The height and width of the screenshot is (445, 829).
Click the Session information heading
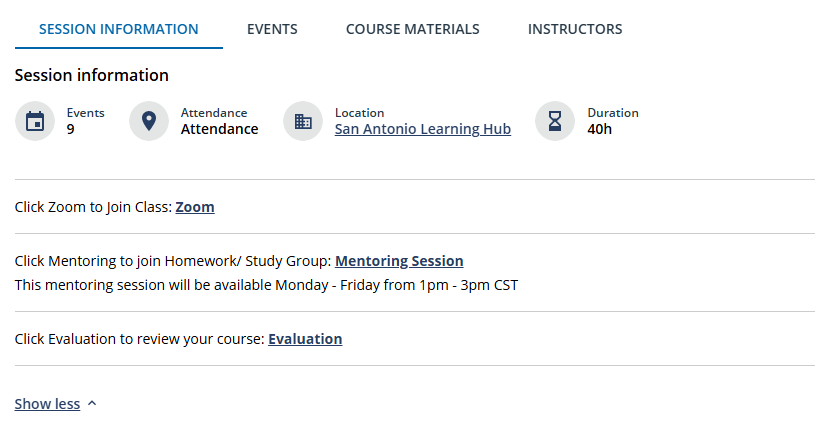click(x=91, y=75)
